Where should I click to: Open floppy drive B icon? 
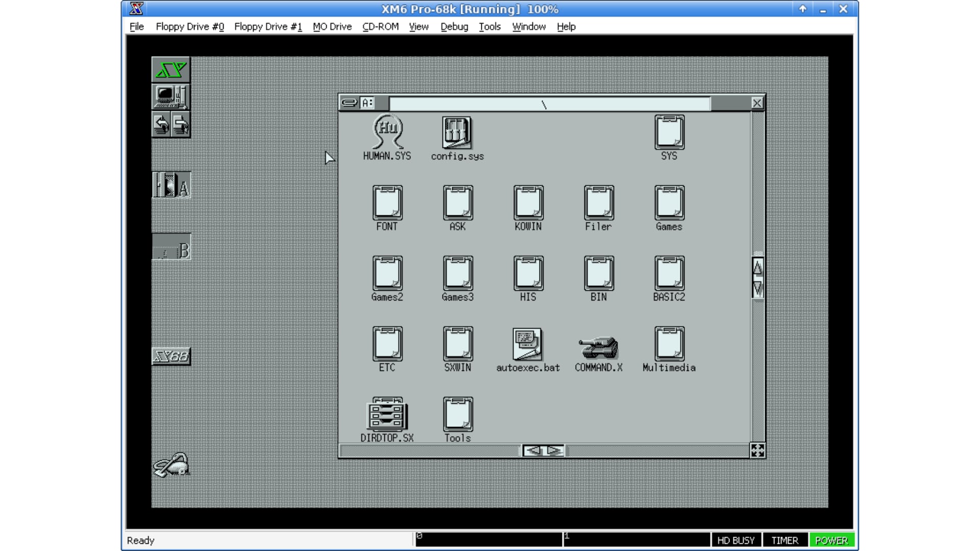pos(171,247)
